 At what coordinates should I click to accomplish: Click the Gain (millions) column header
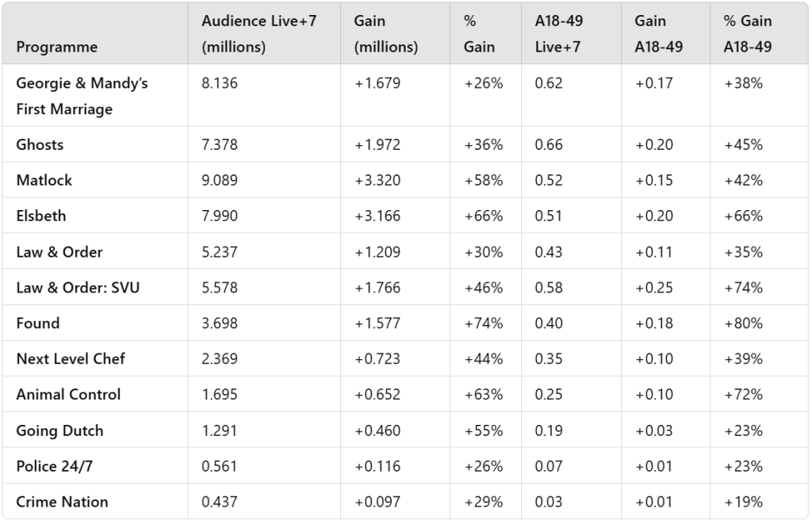coord(385,33)
